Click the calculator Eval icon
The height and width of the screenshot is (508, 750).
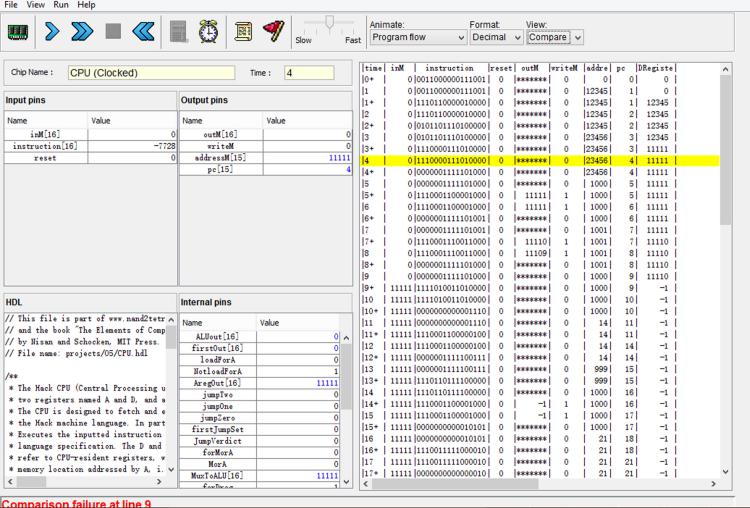pyautogui.click(x=180, y=34)
